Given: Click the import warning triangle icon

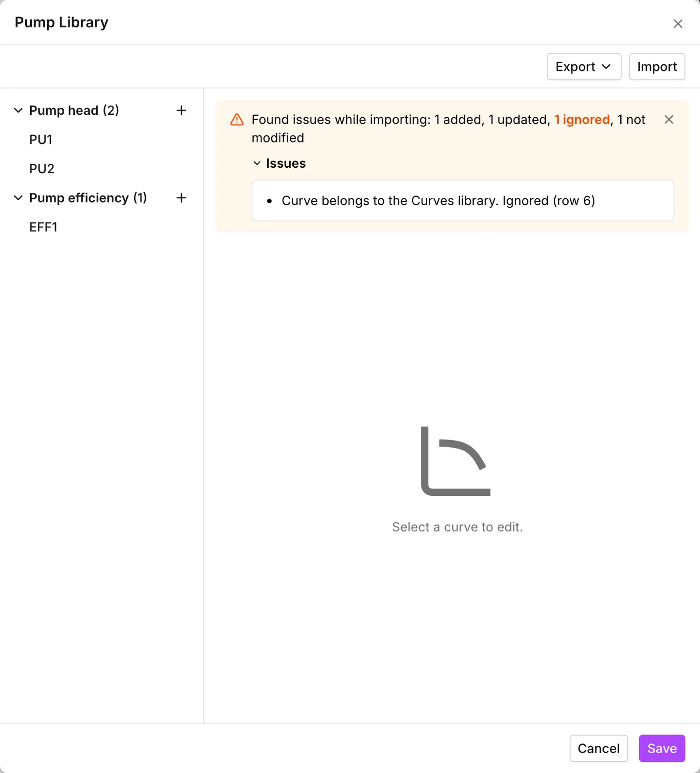Looking at the screenshot, I should [237, 120].
